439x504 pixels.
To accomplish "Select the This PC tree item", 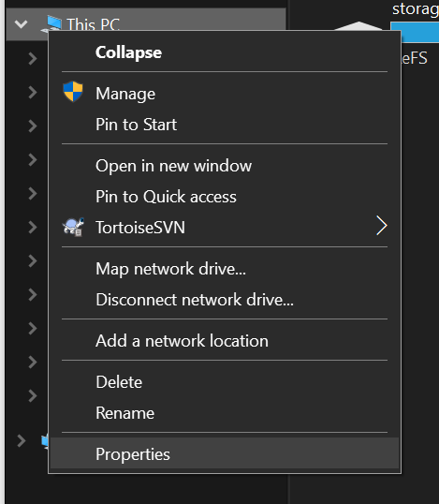I will [x=145, y=24].
